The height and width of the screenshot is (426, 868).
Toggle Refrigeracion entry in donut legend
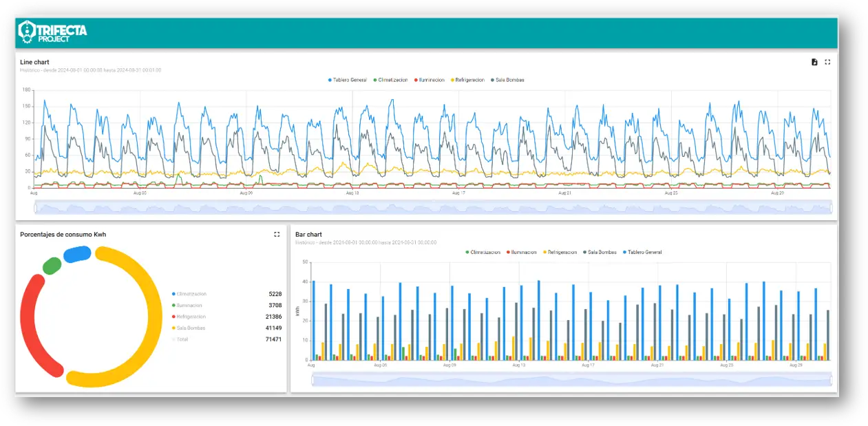click(x=189, y=317)
